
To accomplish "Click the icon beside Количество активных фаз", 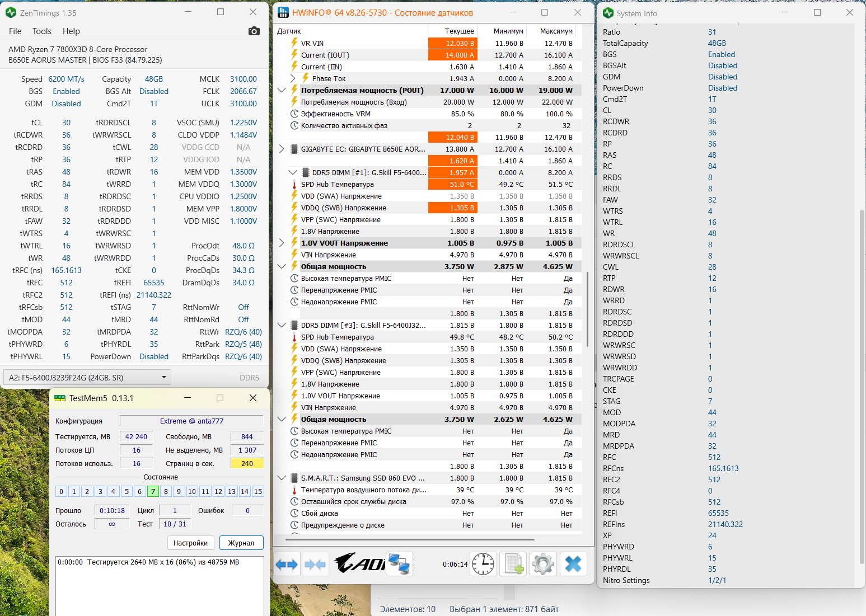I will (x=294, y=125).
